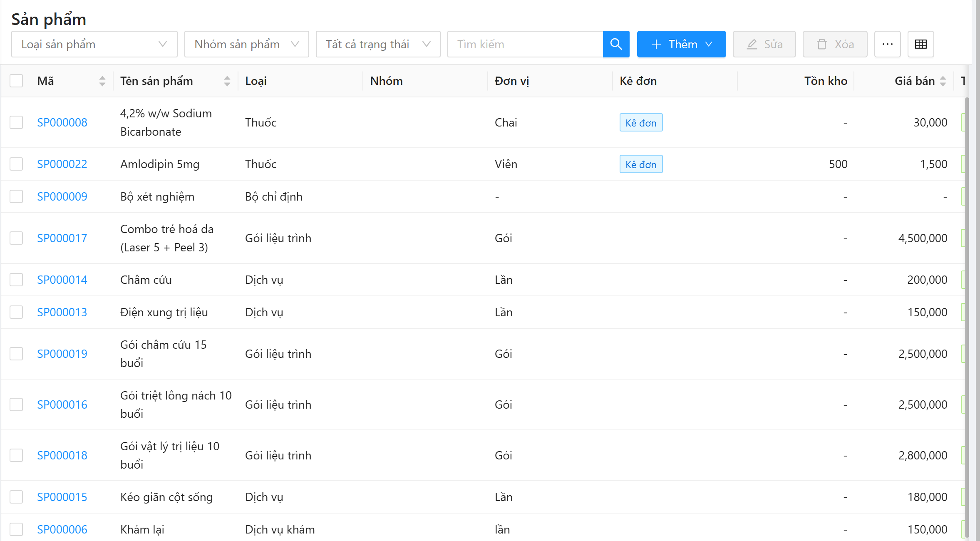Click sort arrows on Tên sản phẩm column
The image size is (980, 541).
(x=227, y=81)
